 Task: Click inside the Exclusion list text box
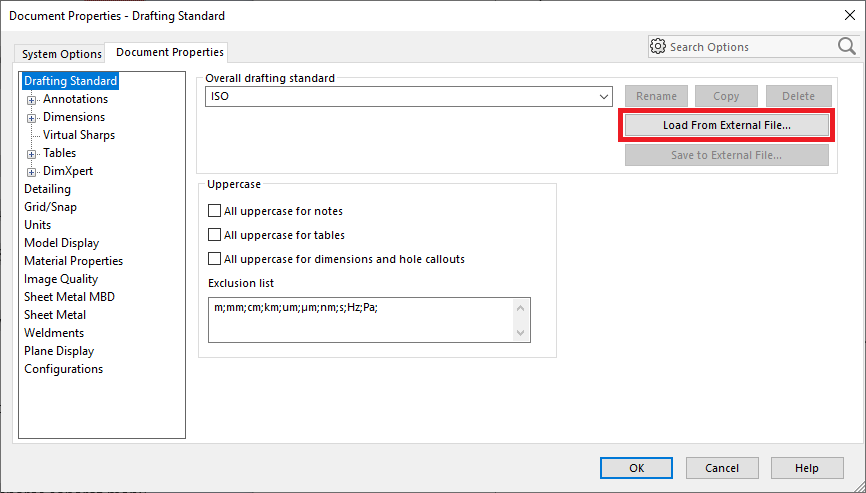pyautogui.click(x=360, y=320)
